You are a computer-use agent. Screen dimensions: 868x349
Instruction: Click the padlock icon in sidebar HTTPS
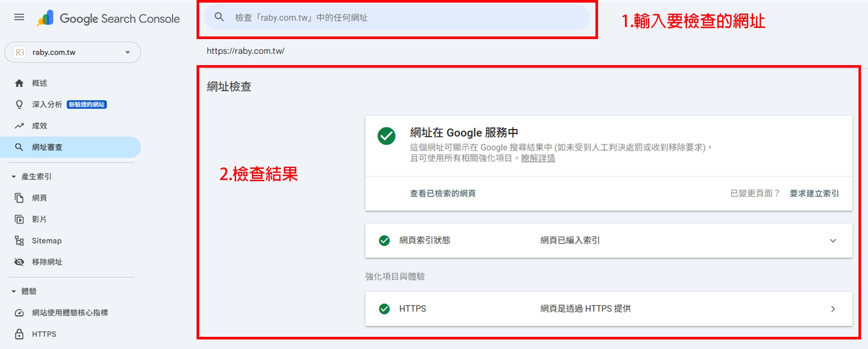19,334
